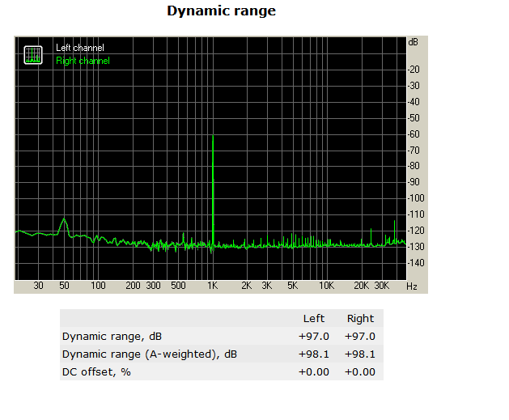Viewport: 509px width, 420px height.
Task: Click the 30K frequency axis label
Action: pos(381,286)
